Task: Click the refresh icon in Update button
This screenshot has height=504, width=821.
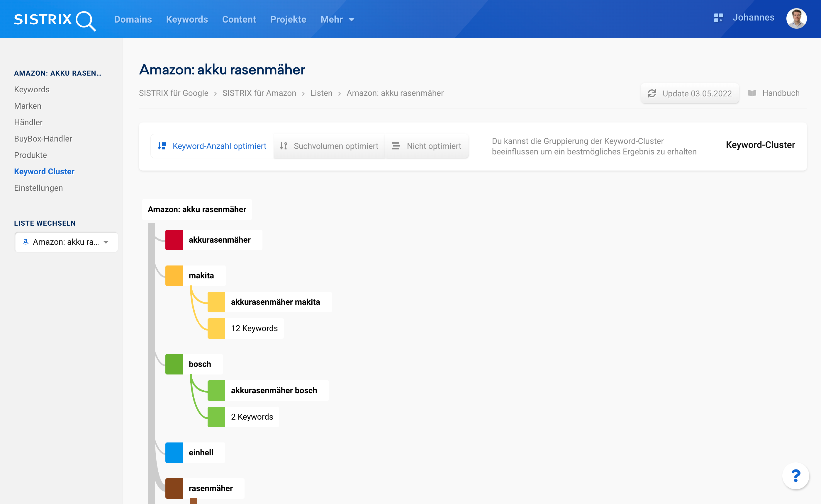Action: (x=652, y=94)
